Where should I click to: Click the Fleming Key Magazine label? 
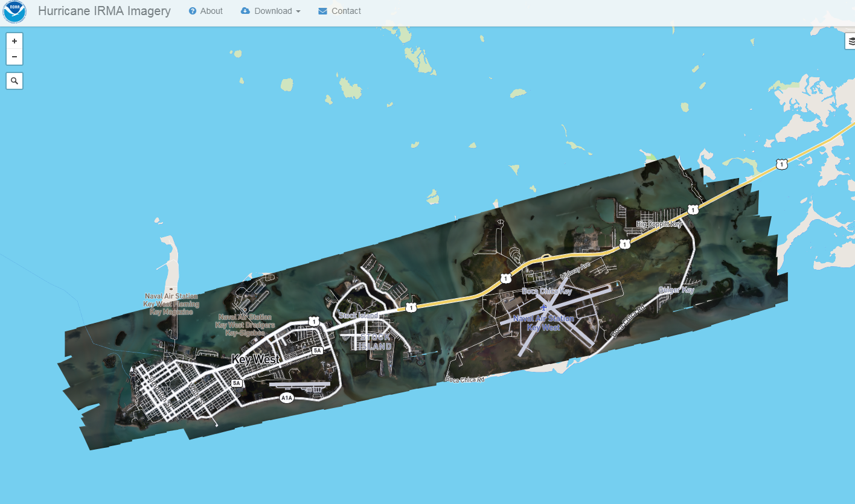pos(171,304)
